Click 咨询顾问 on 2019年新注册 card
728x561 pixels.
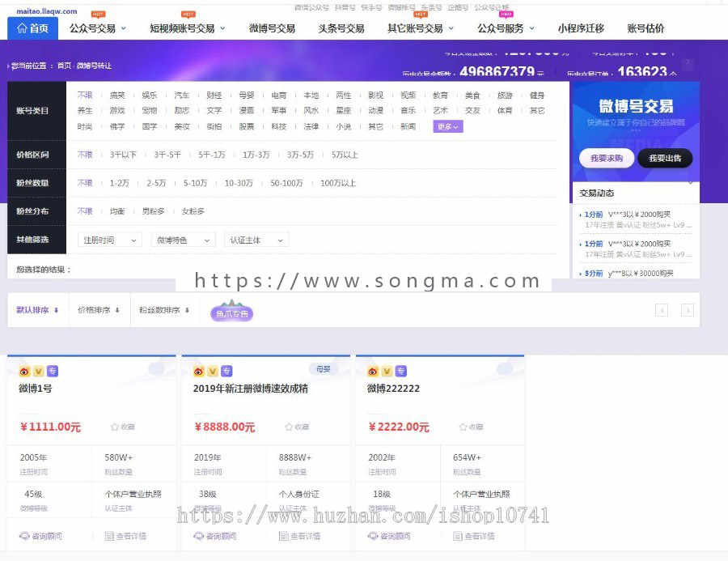[x=215, y=536]
